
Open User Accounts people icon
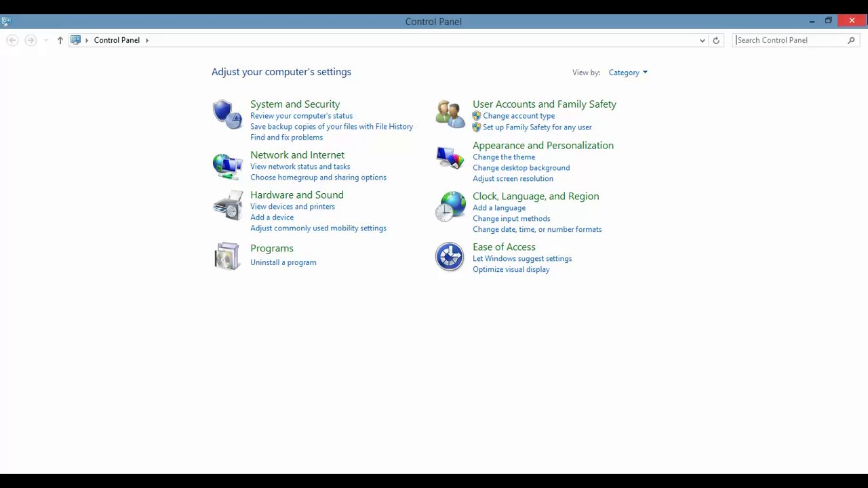pos(450,114)
